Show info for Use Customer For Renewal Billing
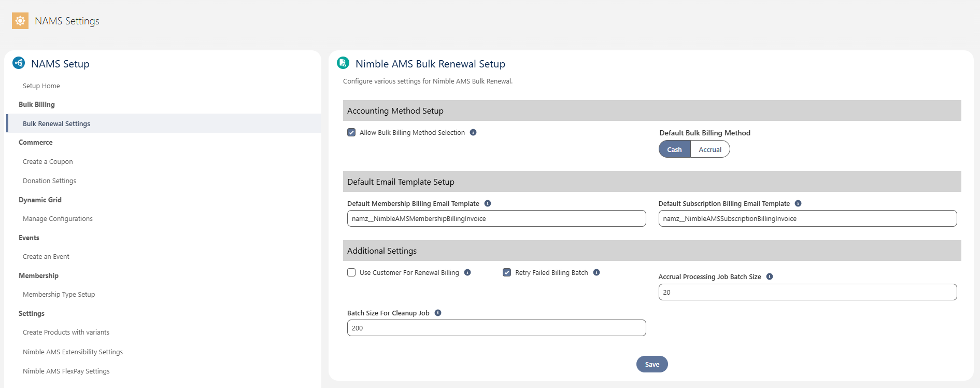This screenshot has width=980, height=388. (467, 272)
